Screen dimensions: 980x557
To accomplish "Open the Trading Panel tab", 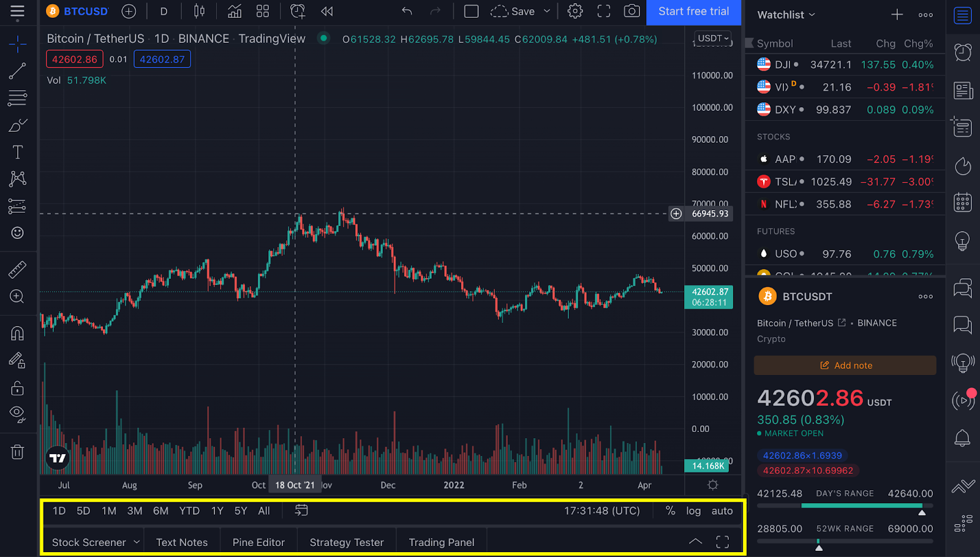I will (442, 542).
